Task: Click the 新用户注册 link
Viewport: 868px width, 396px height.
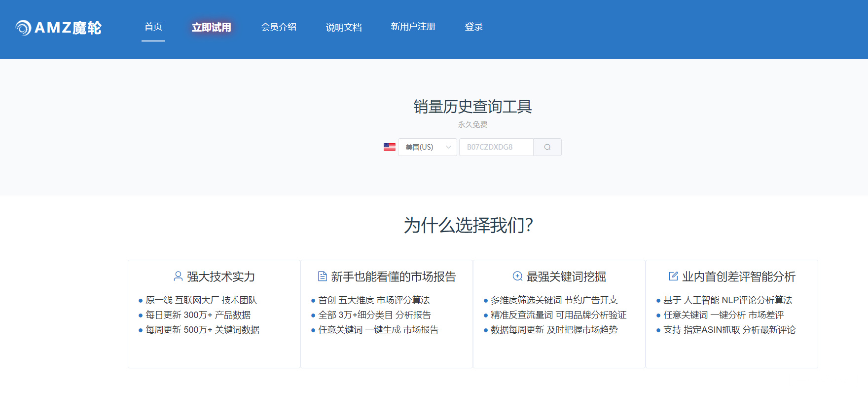Action: coord(413,27)
